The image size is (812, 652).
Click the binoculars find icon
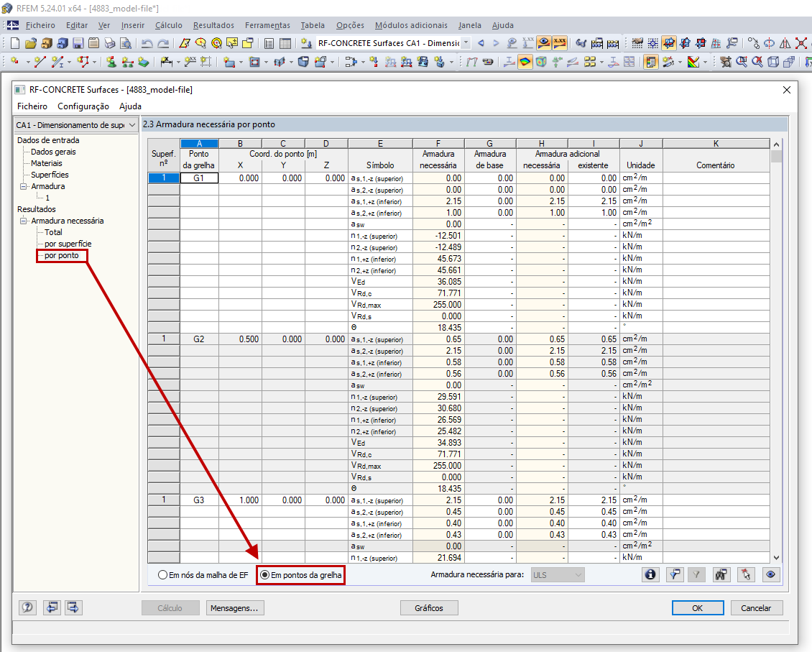[721, 574]
